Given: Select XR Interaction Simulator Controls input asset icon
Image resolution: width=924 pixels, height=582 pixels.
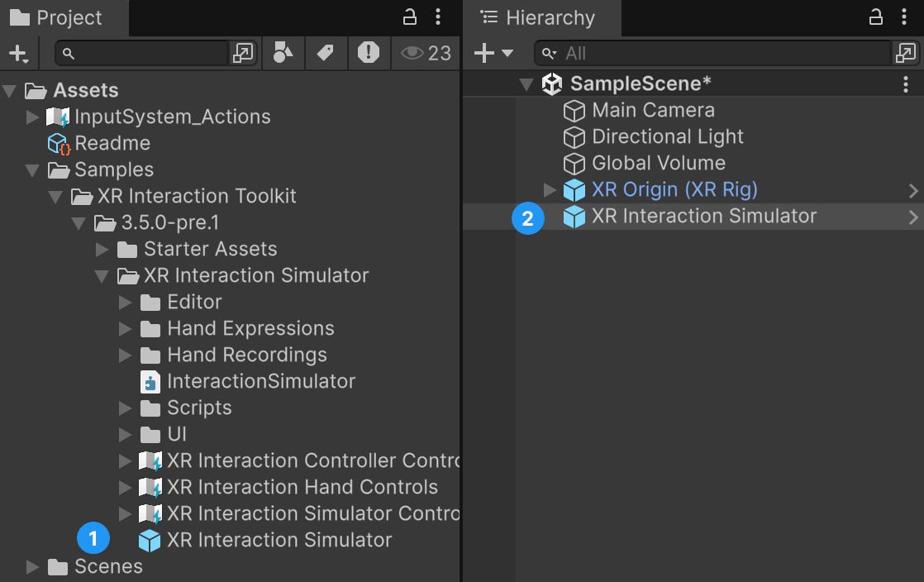Looking at the screenshot, I should click(150, 514).
